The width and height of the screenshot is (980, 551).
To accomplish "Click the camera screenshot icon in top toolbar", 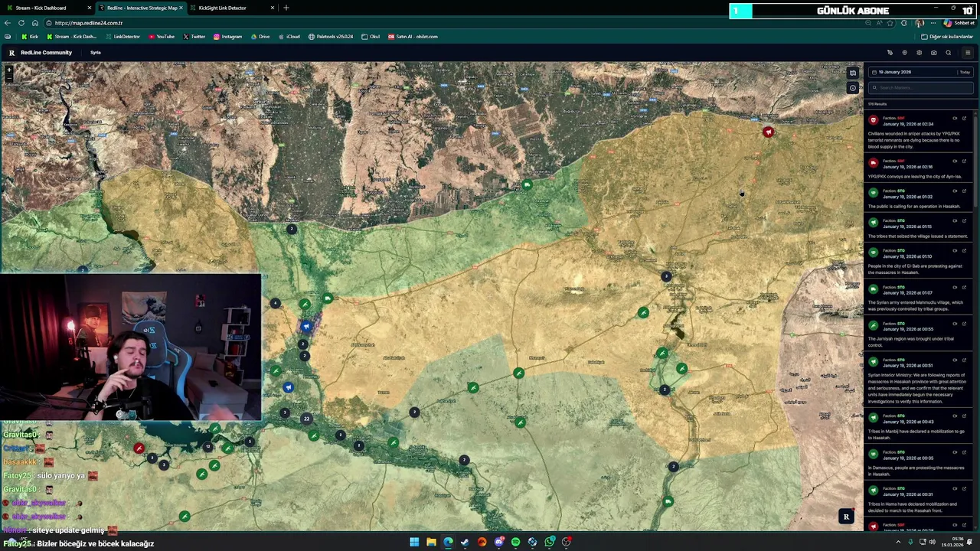I will pyautogui.click(x=933, y=53).
